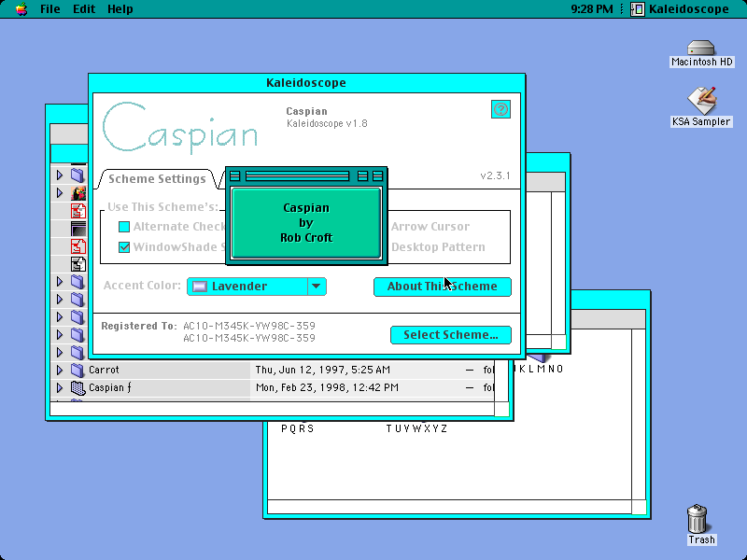The width and height of the screenshot is (747, 560).
Task: Expand the Caspian ƒ folder disclosure triangle
Action: pos(60,387)
